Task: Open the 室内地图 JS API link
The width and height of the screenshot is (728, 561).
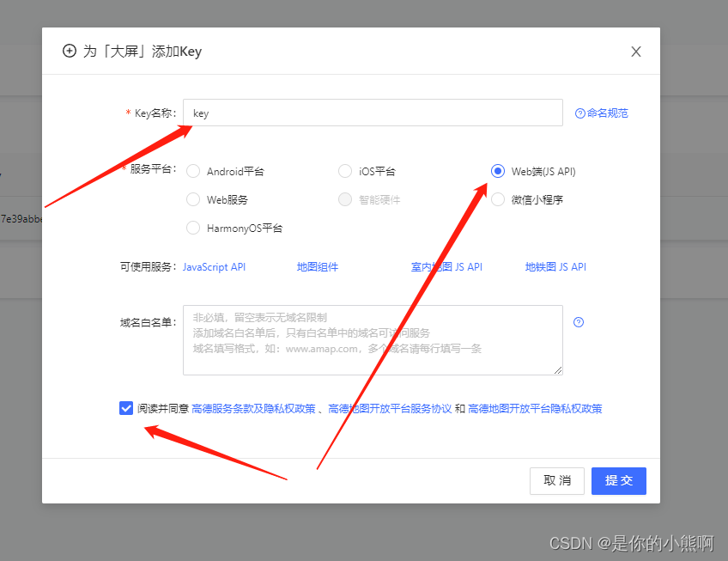Action: [447, 267]
